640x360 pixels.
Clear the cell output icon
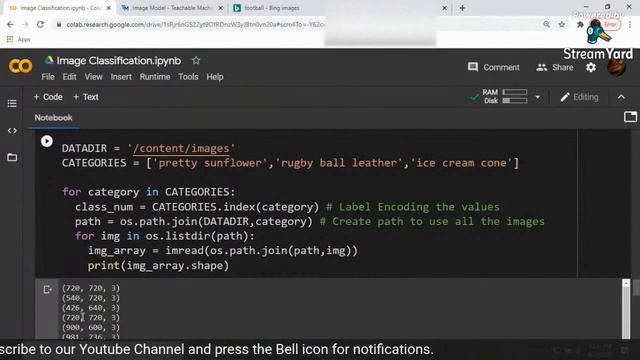47,289
